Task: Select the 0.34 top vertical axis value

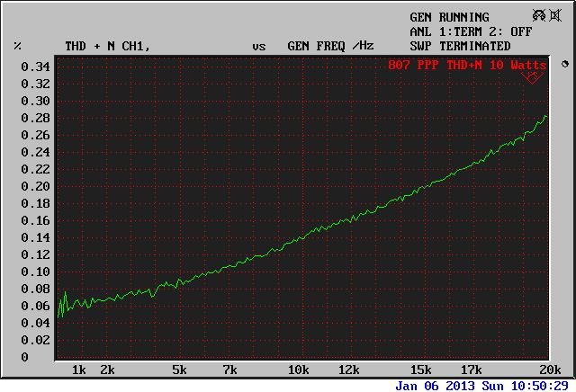Action: click(x=35, y=67)
